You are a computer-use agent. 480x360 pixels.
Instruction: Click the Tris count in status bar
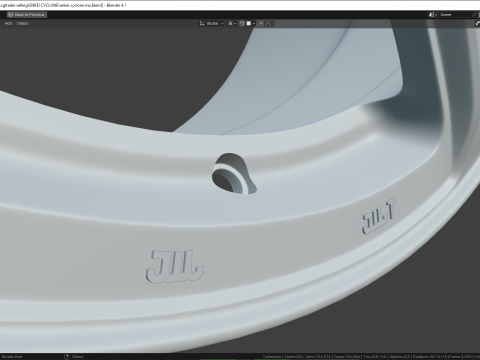(x=374, y=357)
